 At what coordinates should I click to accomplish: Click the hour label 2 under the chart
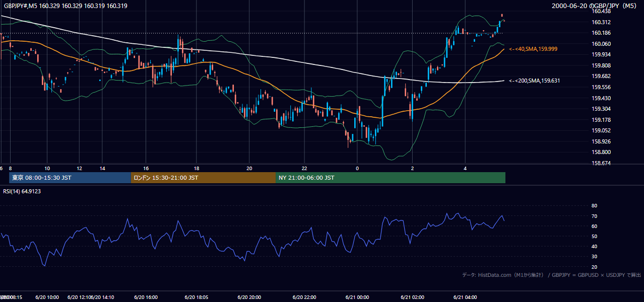pyautogui.click(x=412, y=168)
